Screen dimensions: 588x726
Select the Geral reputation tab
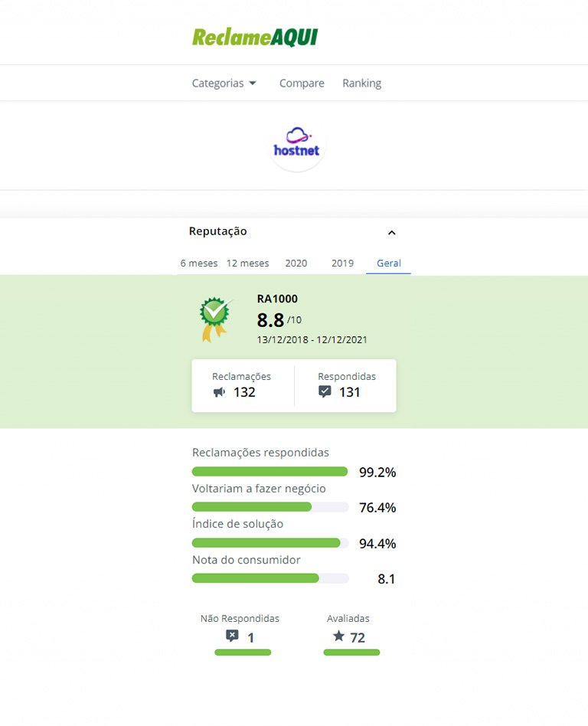point(388,263)
